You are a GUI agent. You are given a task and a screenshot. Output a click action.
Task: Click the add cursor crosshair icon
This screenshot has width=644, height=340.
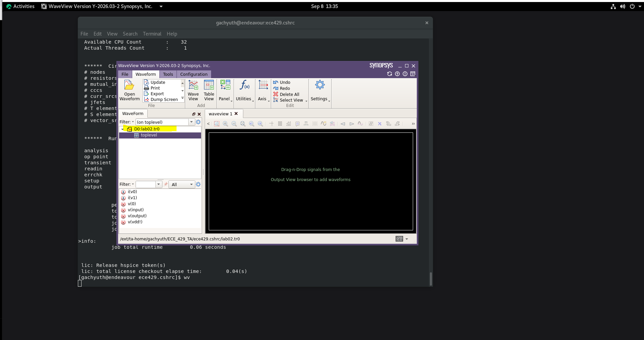coord(271,124)
